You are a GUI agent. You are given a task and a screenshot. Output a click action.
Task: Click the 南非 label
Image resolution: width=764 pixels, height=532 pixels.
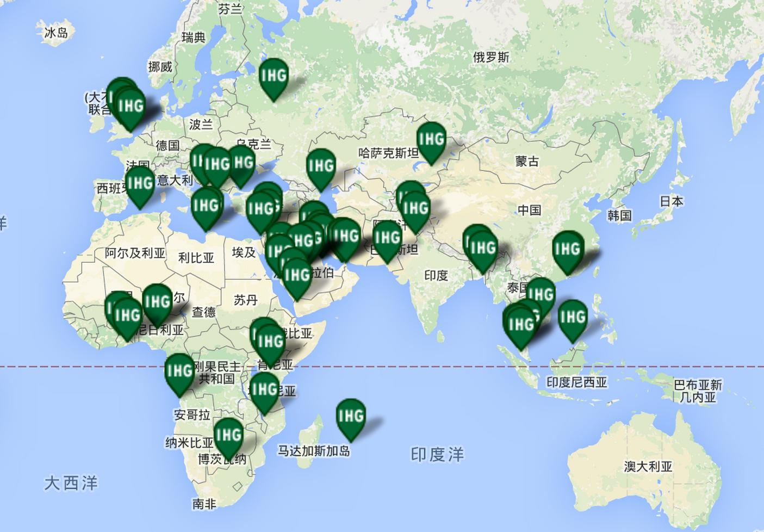[x=204, y=504]
